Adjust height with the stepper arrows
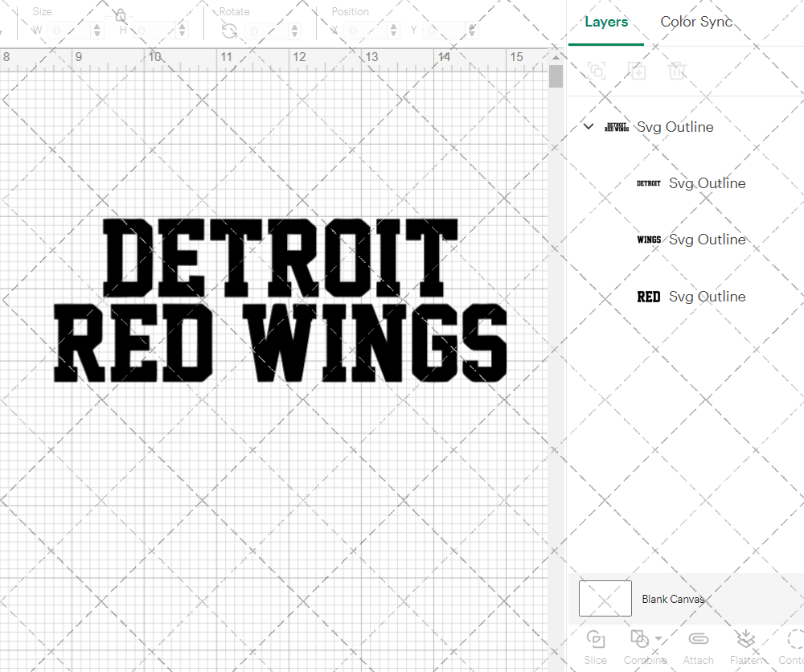 tap(182, 31)
